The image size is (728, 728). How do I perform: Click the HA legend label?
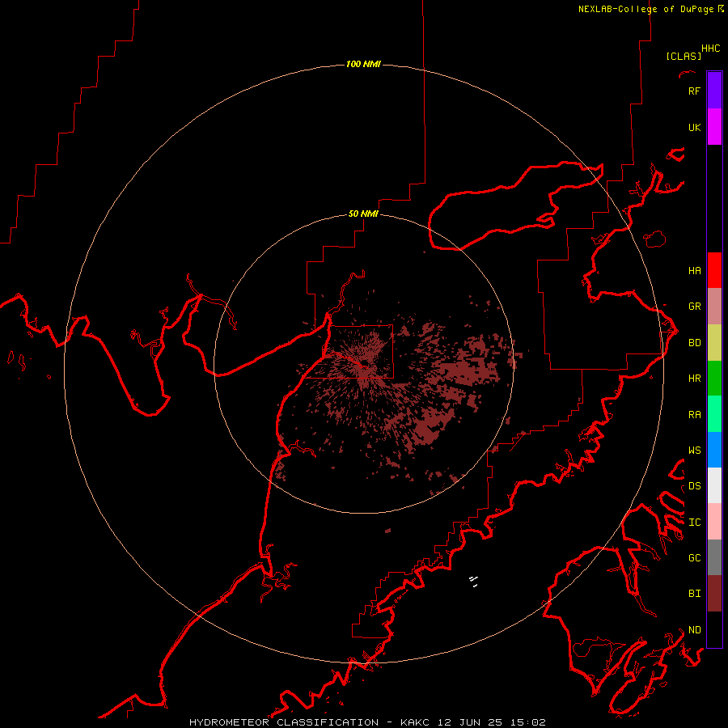[x=694, y=270]
